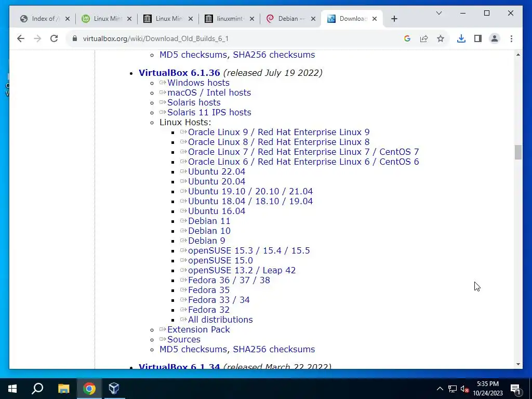Go back to the previous page
The width and height of the screenshot is (532, 399).
pos(21,38)
